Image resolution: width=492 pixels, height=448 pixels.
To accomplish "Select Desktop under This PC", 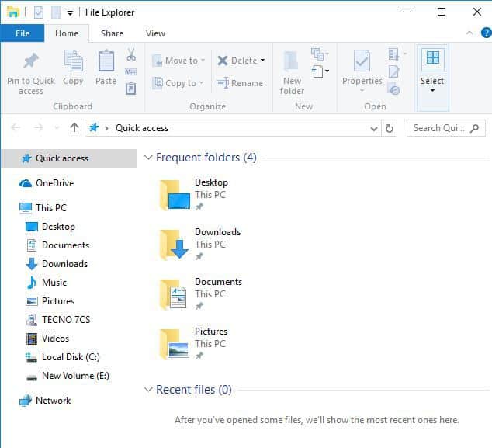I will [50, 227].
